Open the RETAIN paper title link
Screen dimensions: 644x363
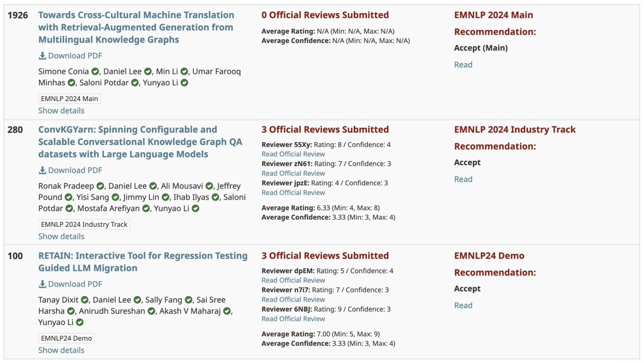(x=143, y=262)
